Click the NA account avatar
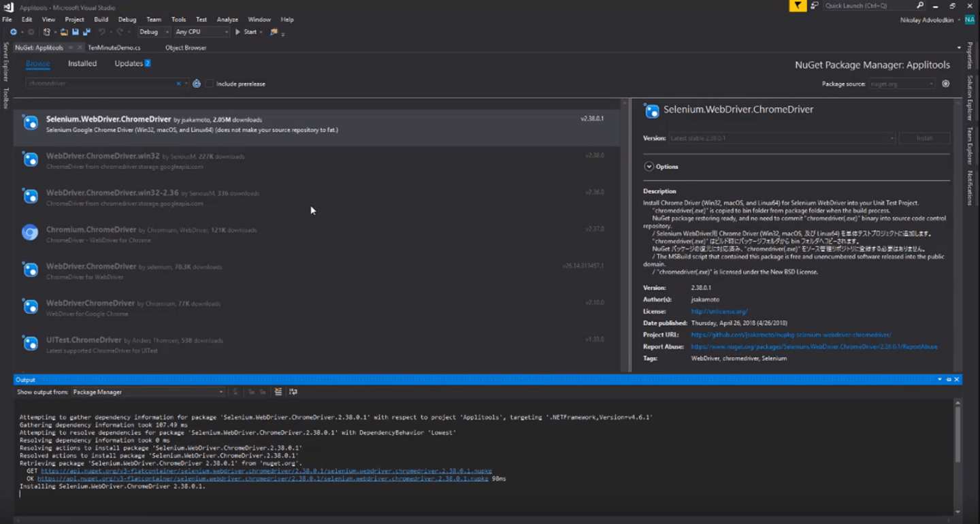 [970, 20]
